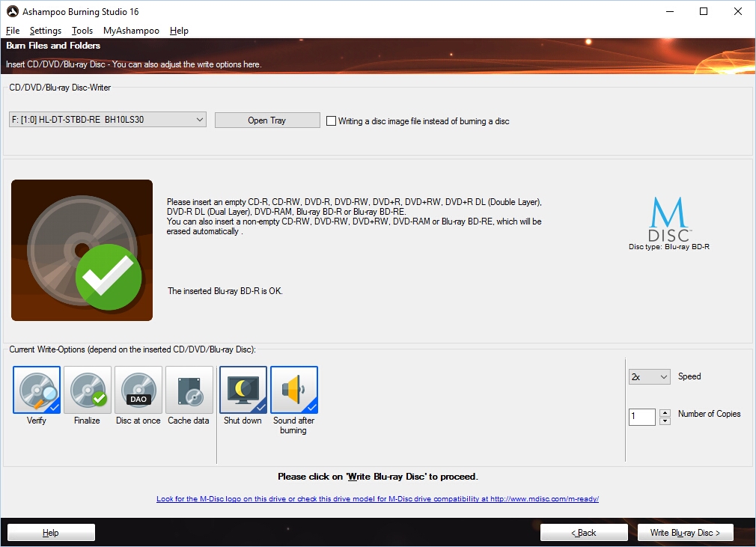Open the disc writer drive dropdown
Screen dimensions: 756x547
108,120
